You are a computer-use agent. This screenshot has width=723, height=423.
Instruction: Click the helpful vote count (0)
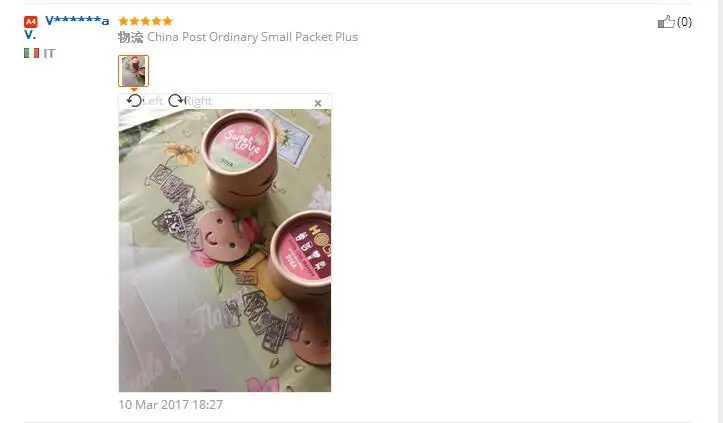coord(684,22)
